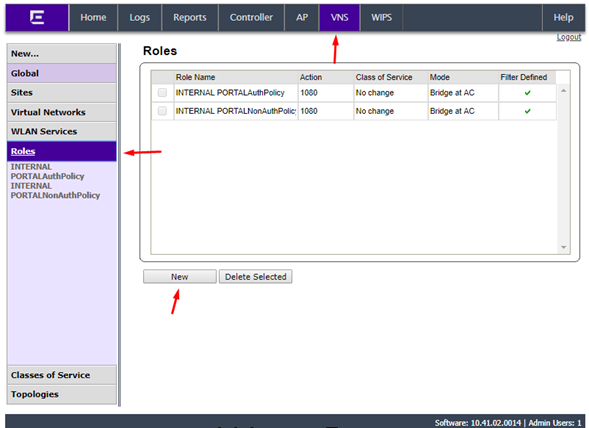Expand the Global section in sidebar
This screenshot has width=589, height=428.
coord(62,73)
